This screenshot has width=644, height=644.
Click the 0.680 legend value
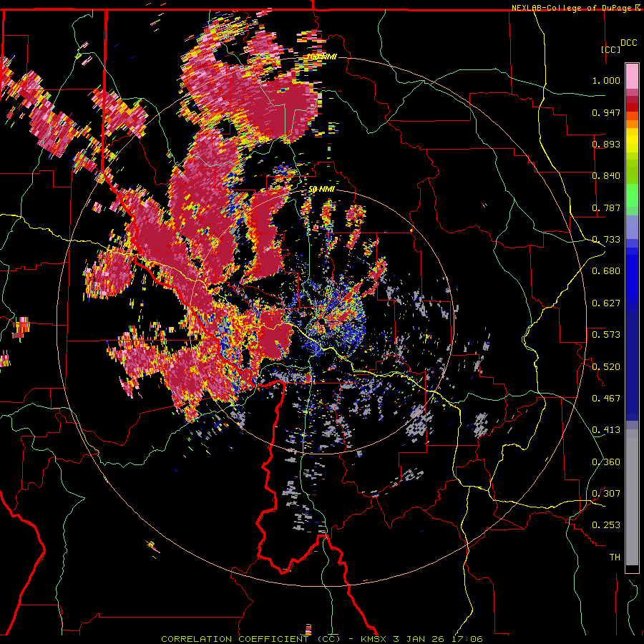click(606, 271)
